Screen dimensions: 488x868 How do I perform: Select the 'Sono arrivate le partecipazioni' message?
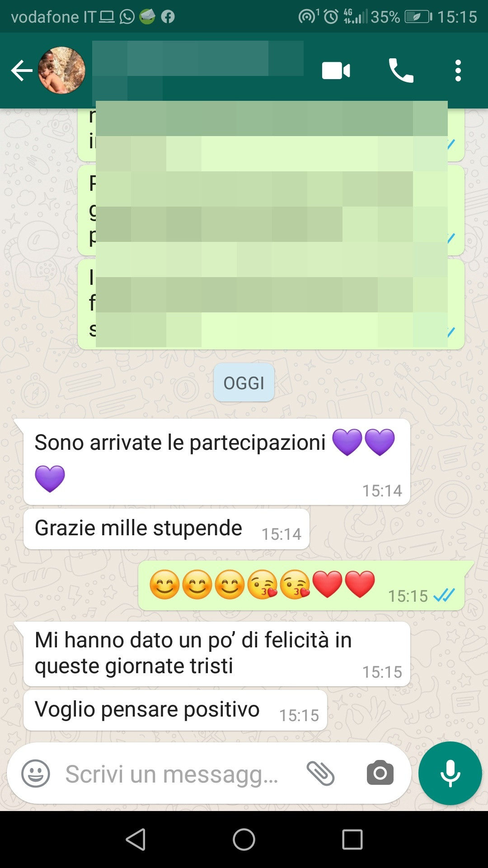216,462
